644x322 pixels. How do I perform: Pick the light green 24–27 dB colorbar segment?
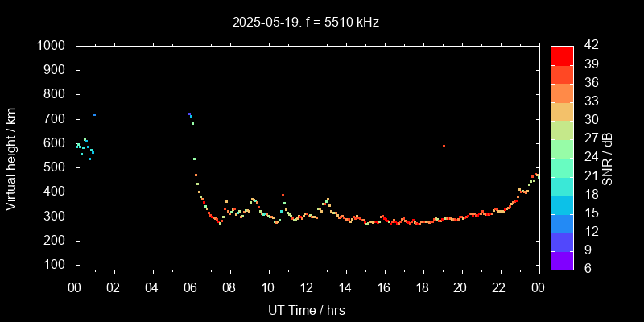click(x=562, y=147)
